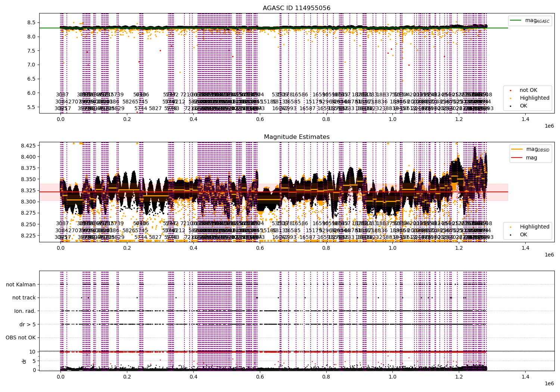The height and width of the screenshot is (392, 560).
Task: Click the "8.250" y-tick in middle plot
Action: pos(29,224)
